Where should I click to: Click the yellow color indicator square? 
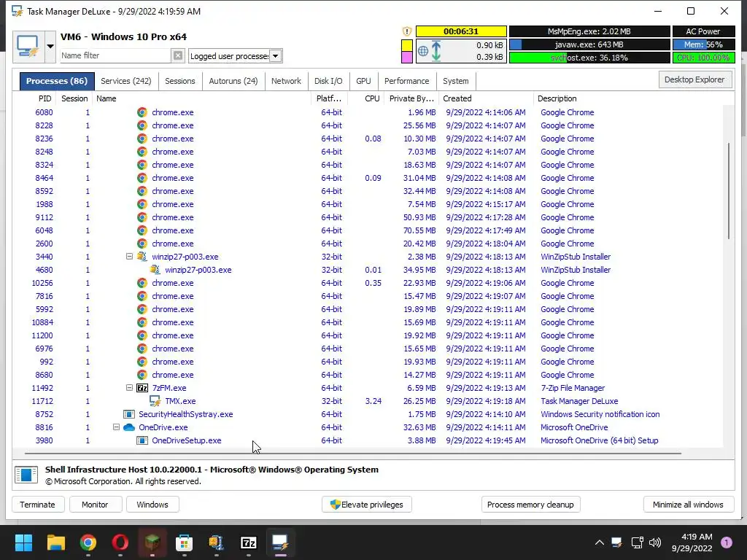407,45
